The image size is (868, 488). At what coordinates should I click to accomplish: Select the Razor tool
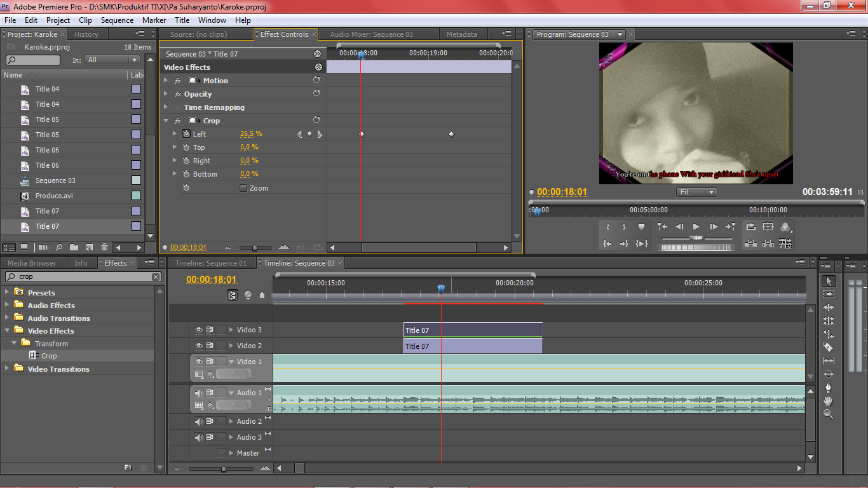pos(829,348)
